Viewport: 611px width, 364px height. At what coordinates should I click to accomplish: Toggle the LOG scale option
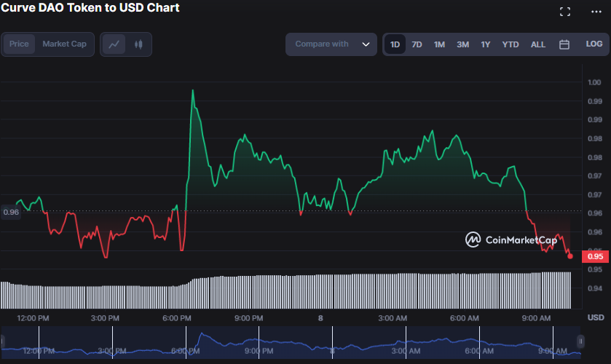pos(594,44)
